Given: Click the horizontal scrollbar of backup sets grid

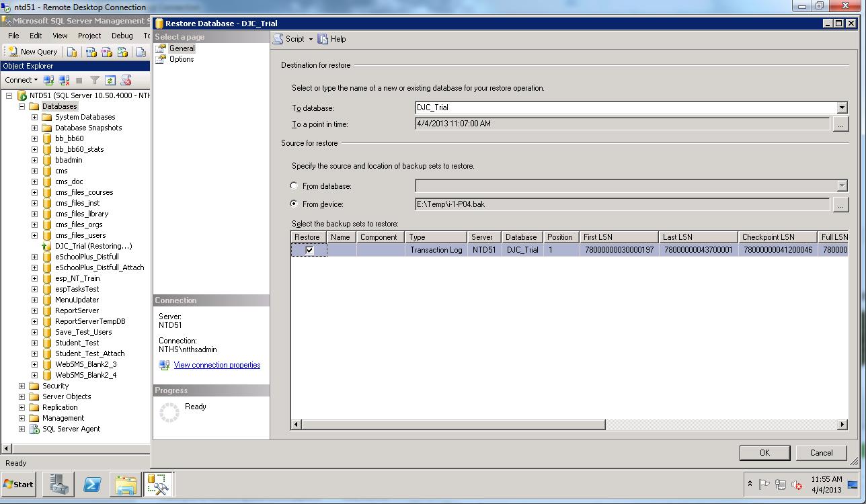Looking at the screenshot, I should [452, 425].
